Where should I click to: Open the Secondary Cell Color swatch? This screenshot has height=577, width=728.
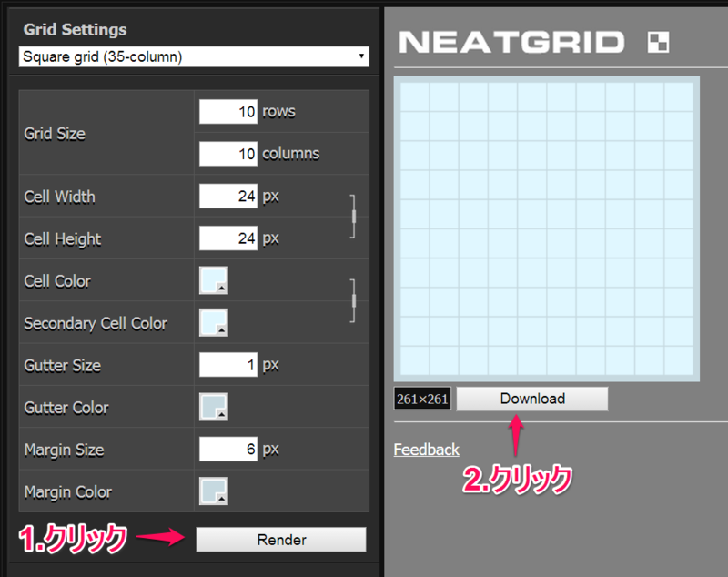pos(214,322)
